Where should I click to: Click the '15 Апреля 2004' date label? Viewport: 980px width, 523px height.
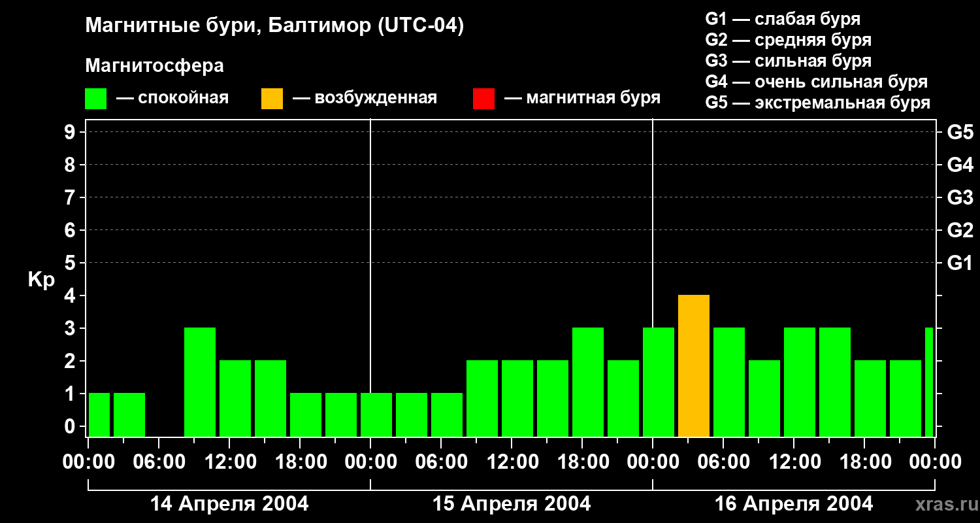tap(512, 504)
